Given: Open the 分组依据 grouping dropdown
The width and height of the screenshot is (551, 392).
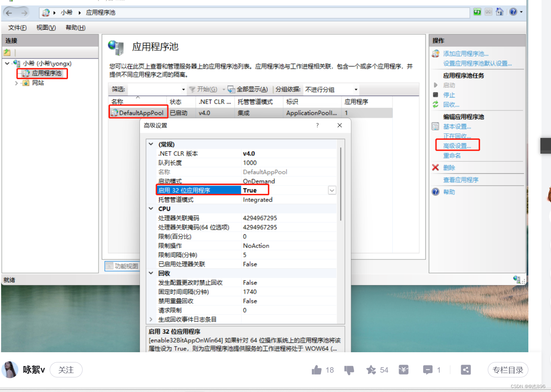Looking at the screenshot, I should (x=355, y=89).
